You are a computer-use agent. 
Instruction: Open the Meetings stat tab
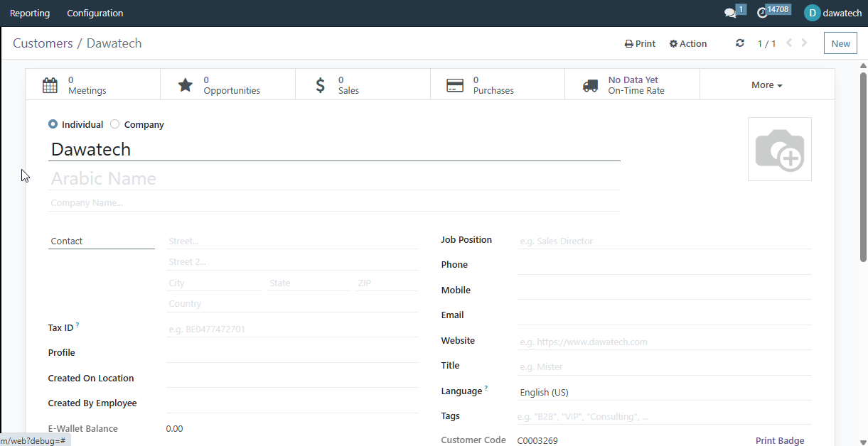(x=93, y=85)
